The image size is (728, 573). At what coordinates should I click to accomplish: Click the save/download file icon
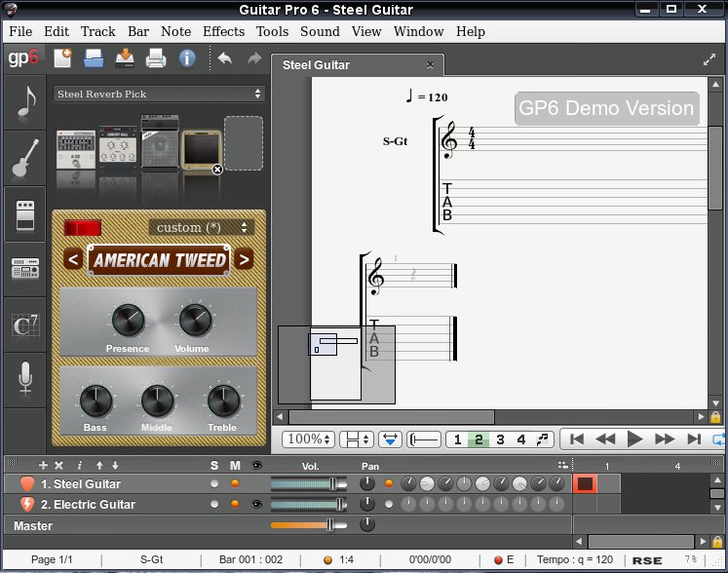tap(125, 58)
